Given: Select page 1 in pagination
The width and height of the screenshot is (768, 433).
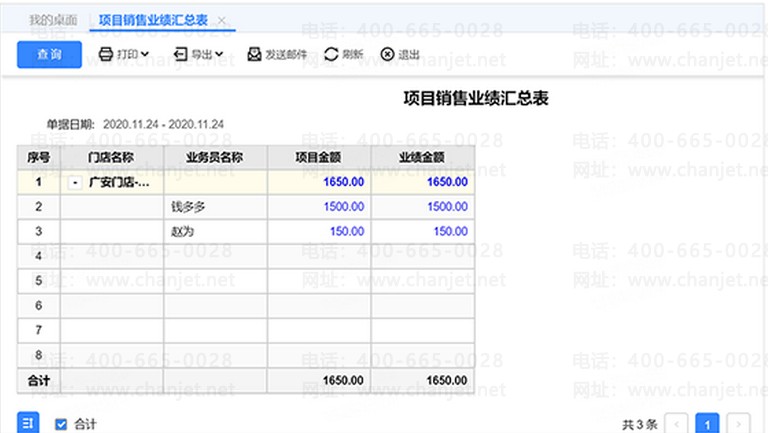Looking at the screenshot, I should (x=707, y=424).
